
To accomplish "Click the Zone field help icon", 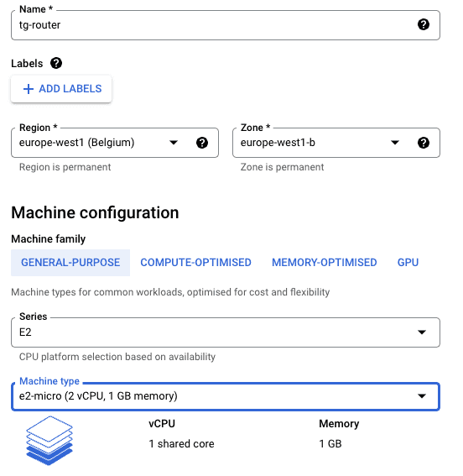I will click(x=424, y=143).
